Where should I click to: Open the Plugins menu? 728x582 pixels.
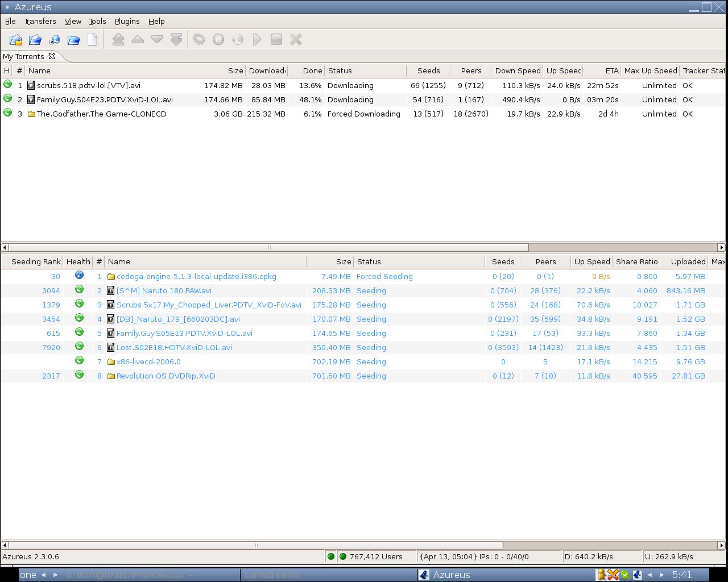[x=127, y=21]
